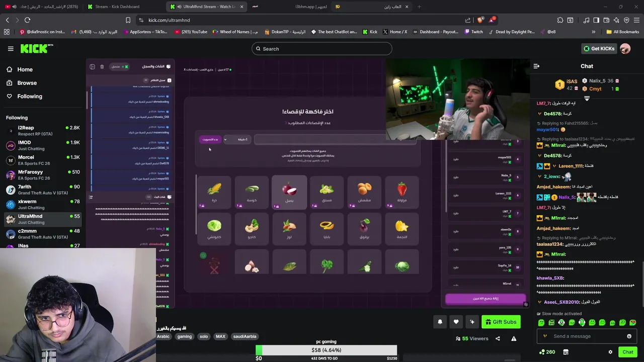The width and height of the screenshot is (644, 362).
Task: Click the 260 channel points balance
Action: coord(547,352)
